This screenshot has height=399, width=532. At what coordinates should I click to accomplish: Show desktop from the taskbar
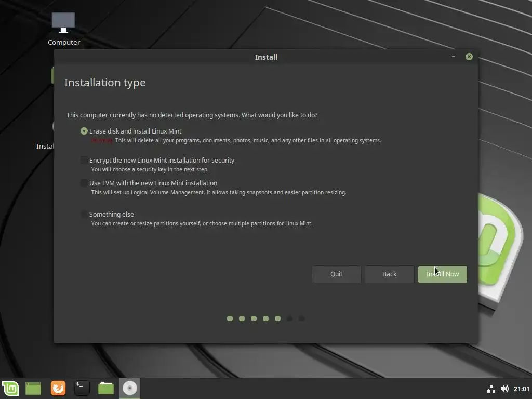33,389
